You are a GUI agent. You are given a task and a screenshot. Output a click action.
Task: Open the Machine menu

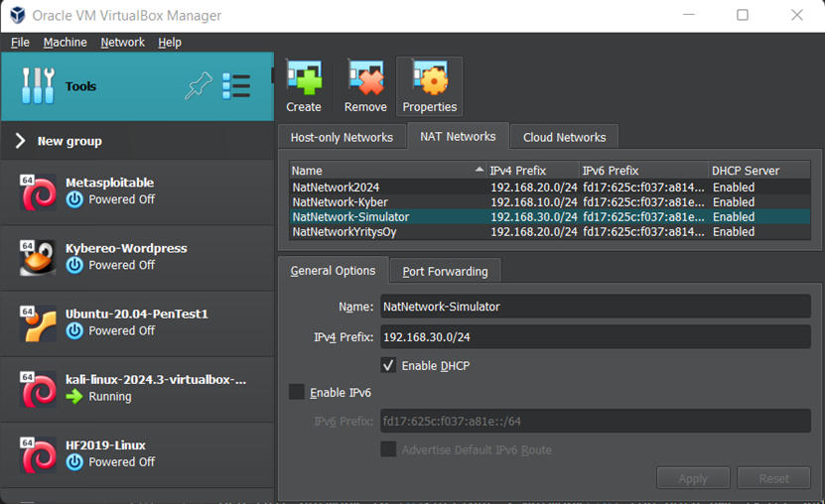pos(66,42)
